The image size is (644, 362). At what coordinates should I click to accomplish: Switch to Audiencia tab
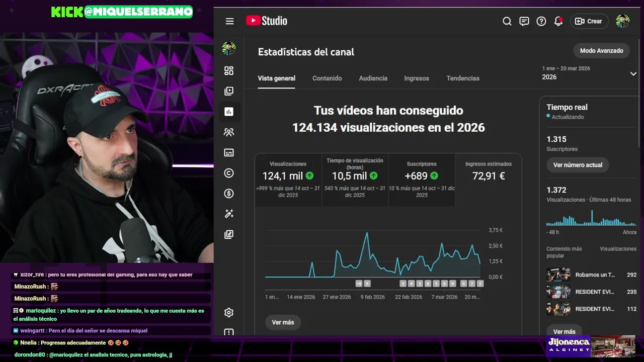click(x=373, y=78)
